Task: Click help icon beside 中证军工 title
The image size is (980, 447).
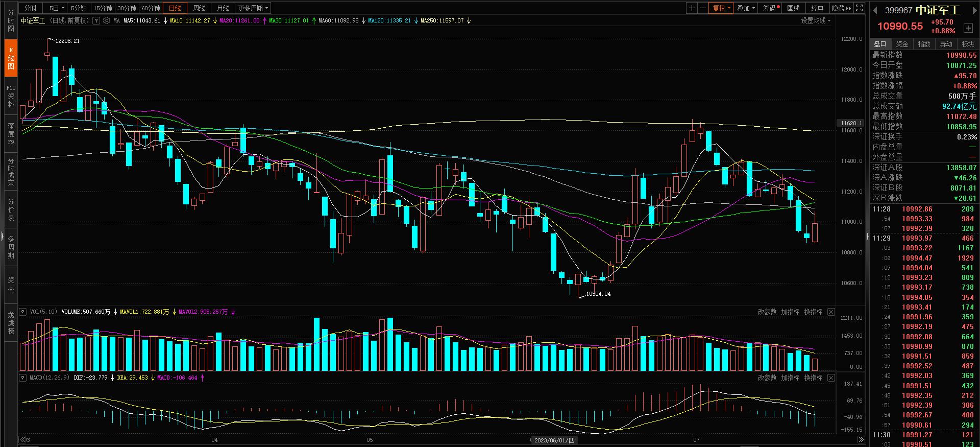Action: 96,21
